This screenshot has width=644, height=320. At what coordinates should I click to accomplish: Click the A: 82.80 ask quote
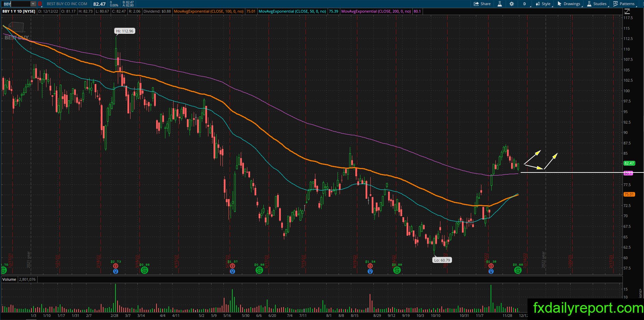pyautogui.click(x=128, y=5)
